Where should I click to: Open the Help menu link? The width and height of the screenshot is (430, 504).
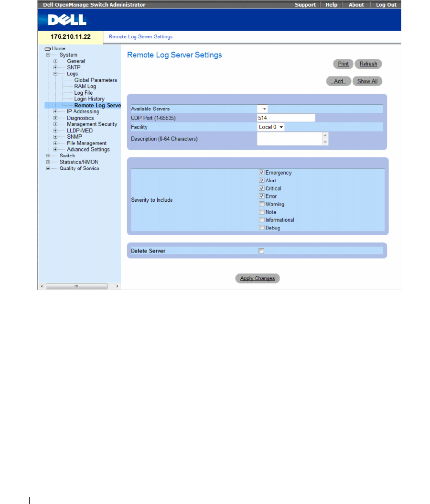click(332, 5)
